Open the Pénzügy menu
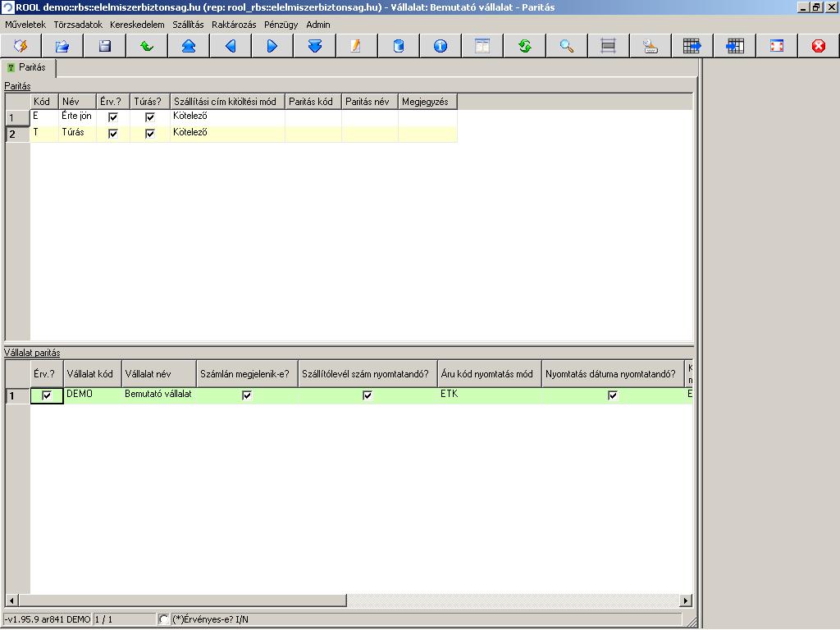The image size is (840, 630). pyautogui.click(x=281, y=25)
